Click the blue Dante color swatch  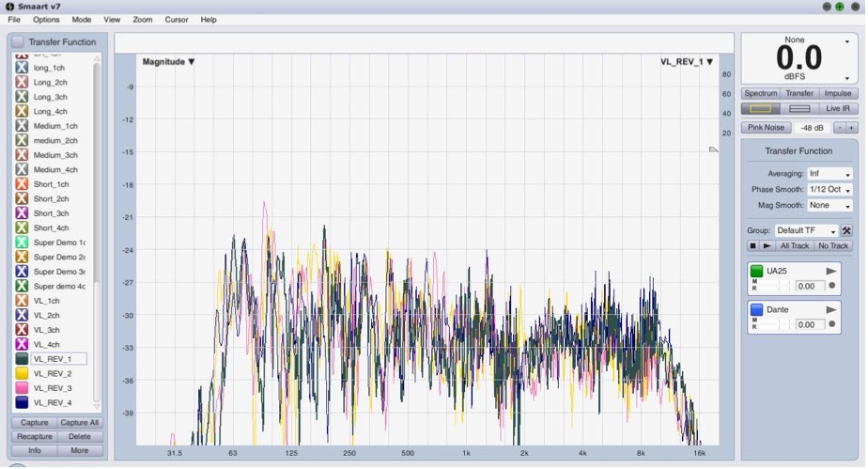click(x=756, y=309)
